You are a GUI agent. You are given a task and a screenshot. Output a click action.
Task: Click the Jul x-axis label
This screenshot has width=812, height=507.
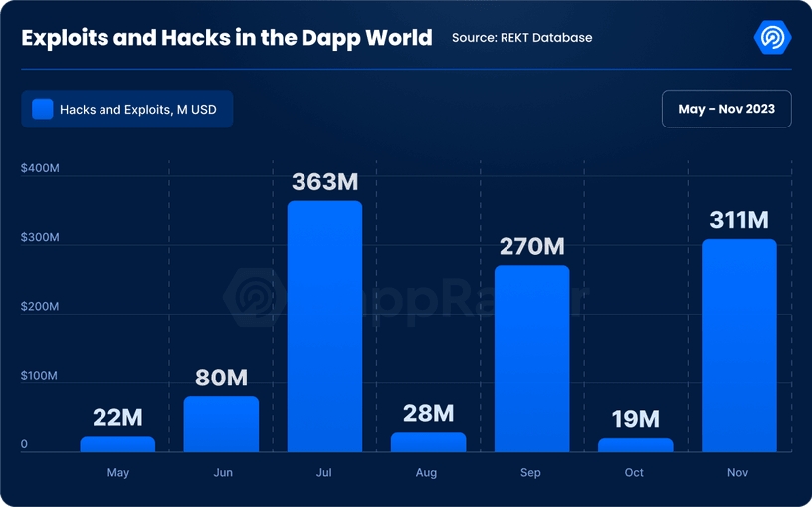[x=324, y=473]
